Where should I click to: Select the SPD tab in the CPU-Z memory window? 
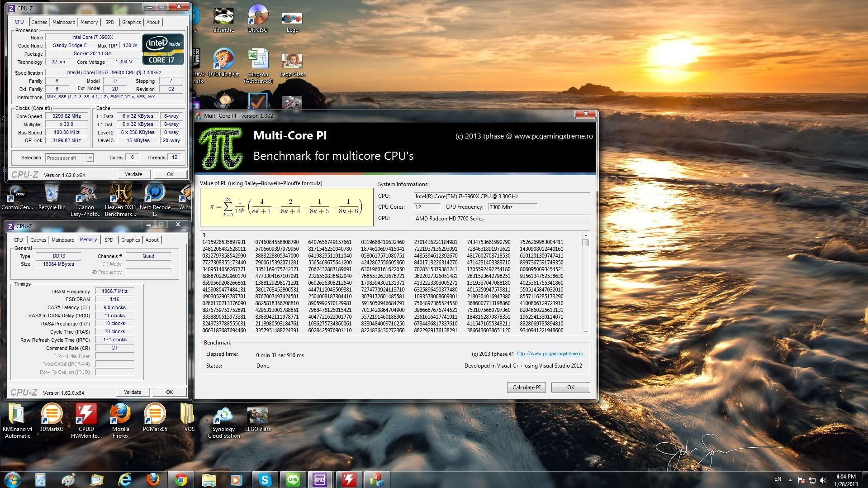(x=109, y=240)
